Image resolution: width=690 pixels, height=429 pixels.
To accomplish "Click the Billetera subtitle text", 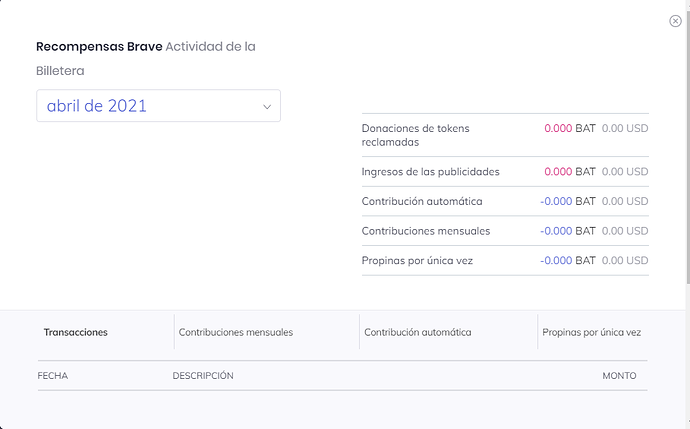I will (60, 71).
